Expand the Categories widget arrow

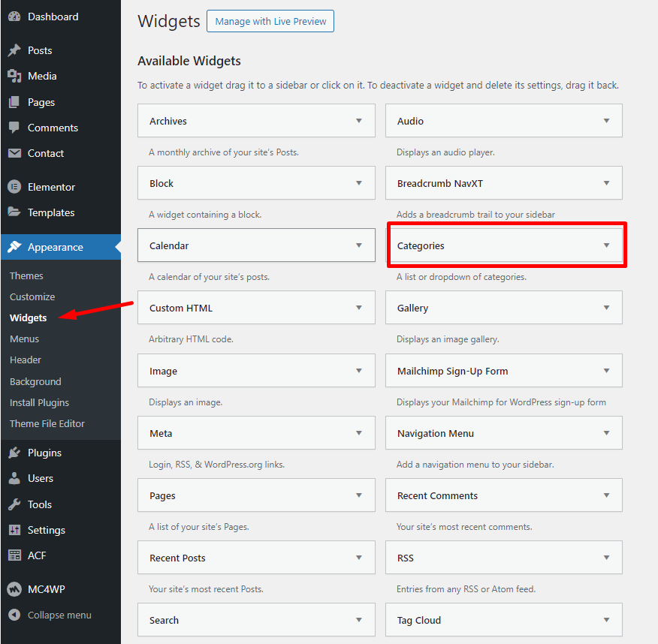pos(606,245)
